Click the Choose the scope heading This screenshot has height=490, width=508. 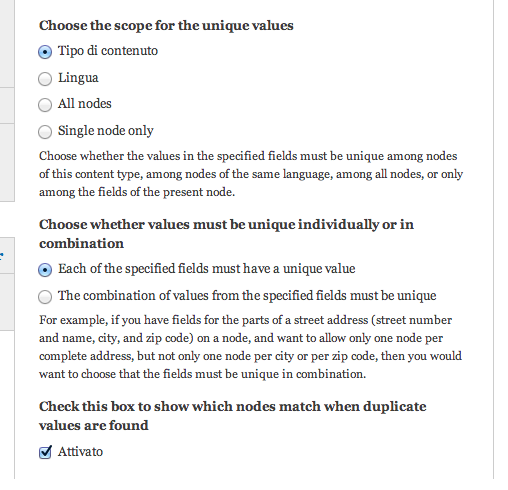(166, 26)
